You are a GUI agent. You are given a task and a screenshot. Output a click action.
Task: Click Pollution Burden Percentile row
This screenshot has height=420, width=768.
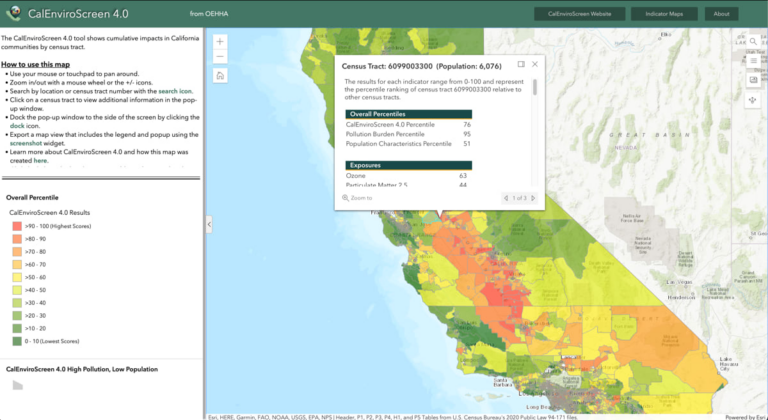click(408, 134)
